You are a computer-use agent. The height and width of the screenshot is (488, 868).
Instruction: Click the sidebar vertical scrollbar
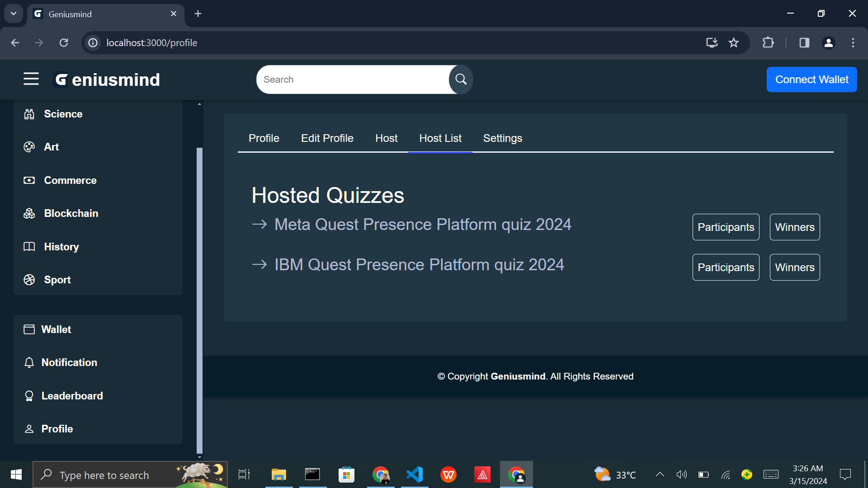coord(199,298)
